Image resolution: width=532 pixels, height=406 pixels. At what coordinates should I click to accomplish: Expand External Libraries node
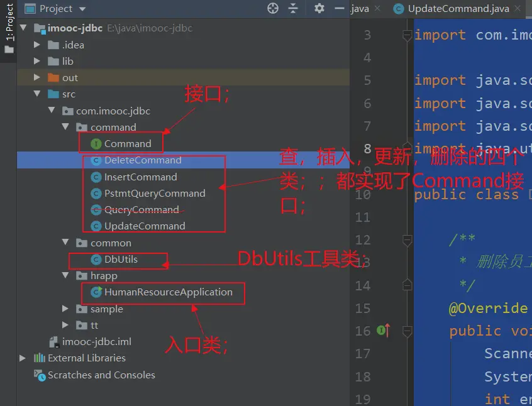[x=23, y=358]
